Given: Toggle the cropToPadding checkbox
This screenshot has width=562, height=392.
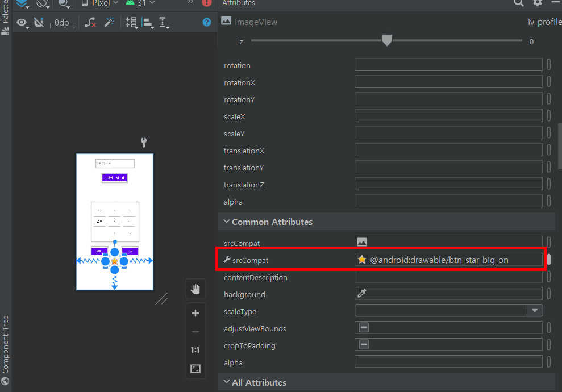Looking at the screenshot, I should 364,344.
